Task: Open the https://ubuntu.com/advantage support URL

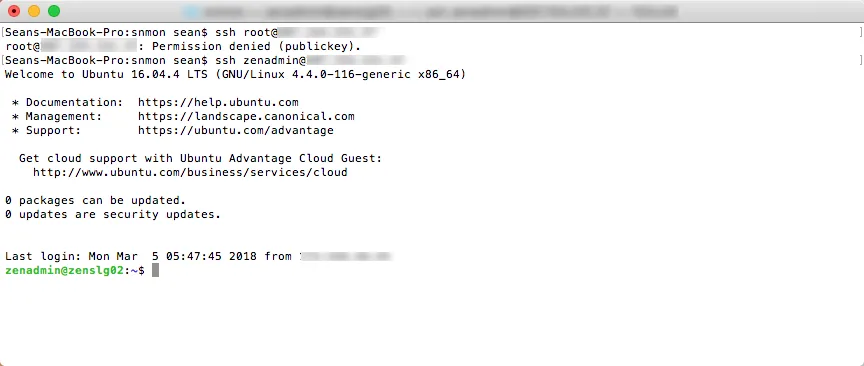Action: click(236, 131)
